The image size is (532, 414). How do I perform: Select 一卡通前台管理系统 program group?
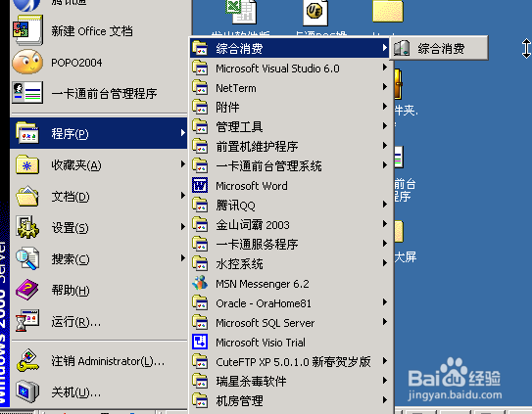pos(290,165)
